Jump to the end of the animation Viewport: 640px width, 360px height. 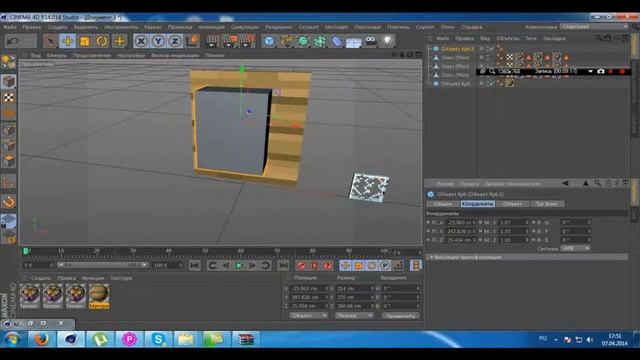pos(283,266)
